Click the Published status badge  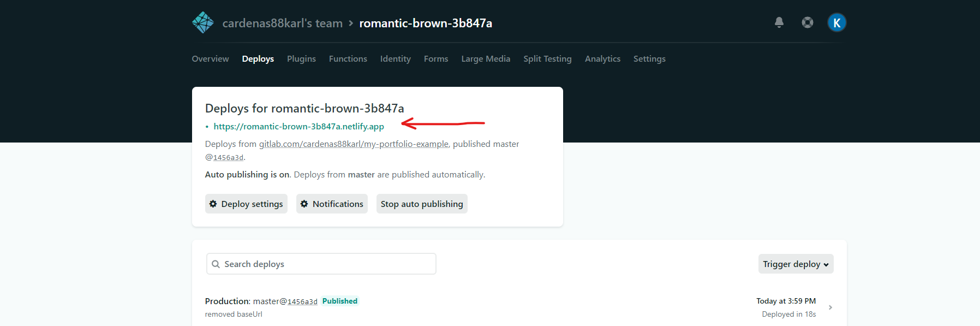[x=340, y=301]
